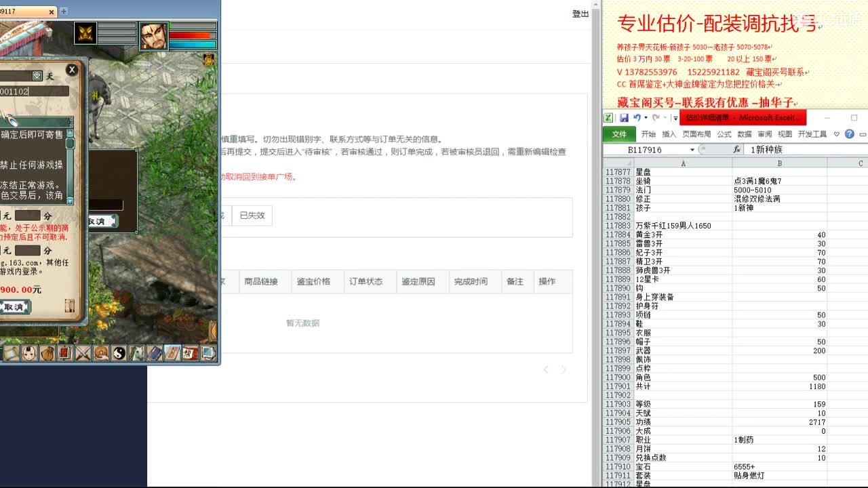Open the child face icon in game toolbar
This screenshot has height=488, width=868.
coord(29,353)
